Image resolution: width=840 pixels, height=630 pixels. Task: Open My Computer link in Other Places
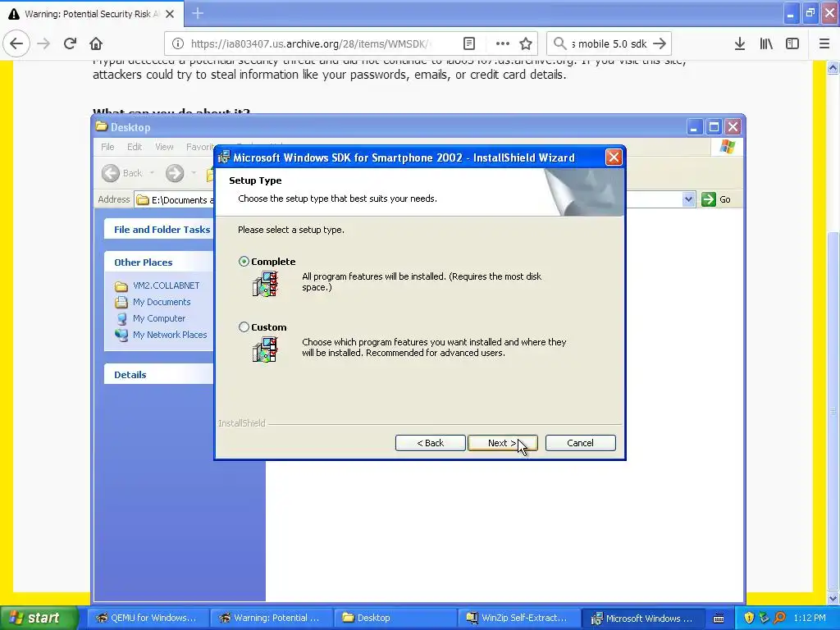click(x=159, y=318)
